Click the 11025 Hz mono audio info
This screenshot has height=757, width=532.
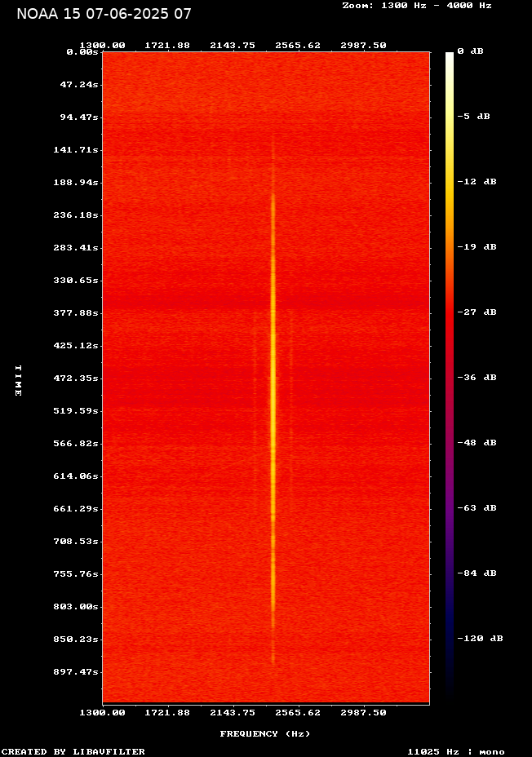coord(455,751)
